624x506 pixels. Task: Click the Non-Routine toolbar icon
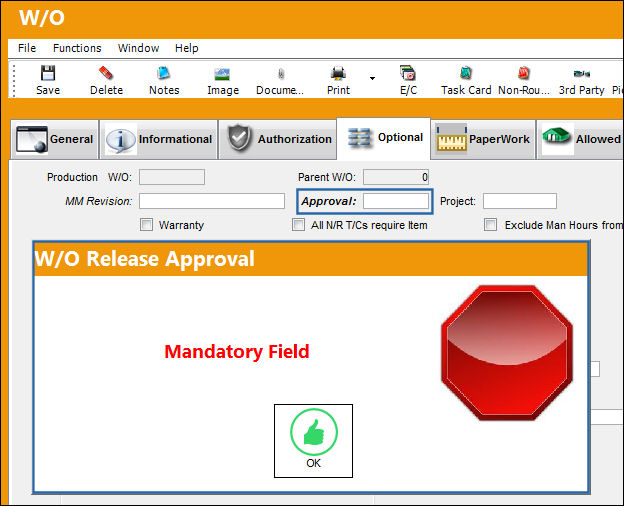click(x=524, y=80)
